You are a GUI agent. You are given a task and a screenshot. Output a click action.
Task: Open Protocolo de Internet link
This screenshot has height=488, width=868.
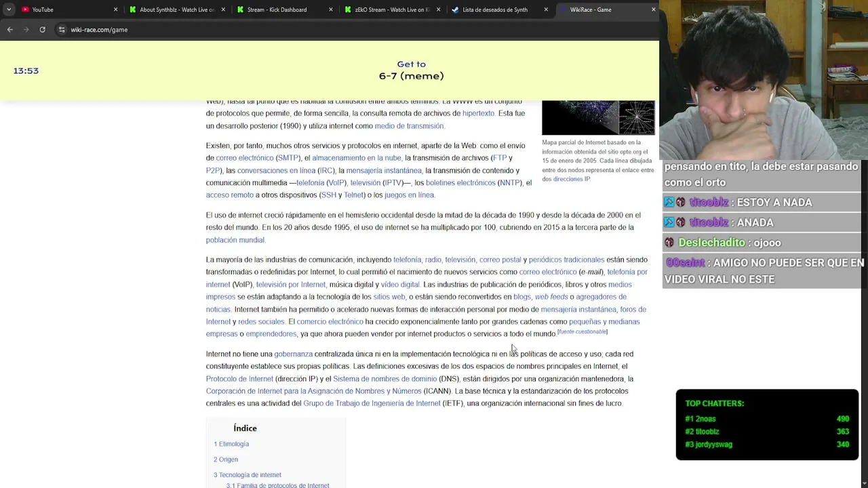(x=239, y=379)
